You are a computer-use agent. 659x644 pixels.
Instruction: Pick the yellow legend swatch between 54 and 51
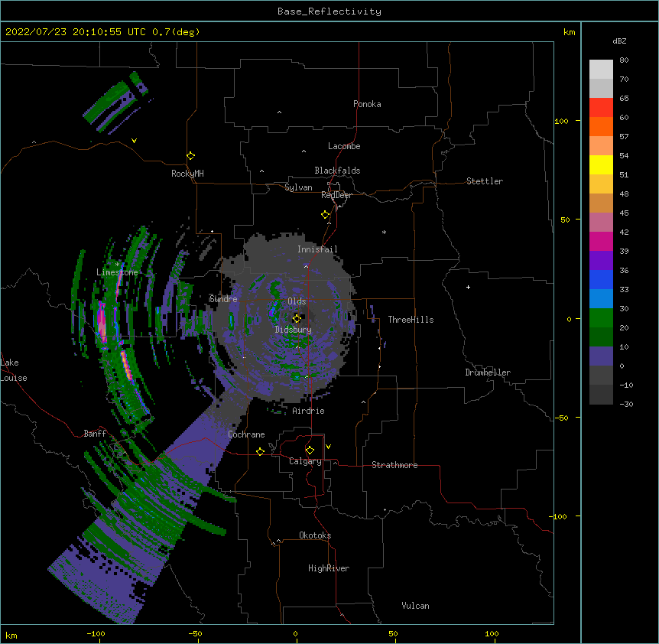coord(601,164)
